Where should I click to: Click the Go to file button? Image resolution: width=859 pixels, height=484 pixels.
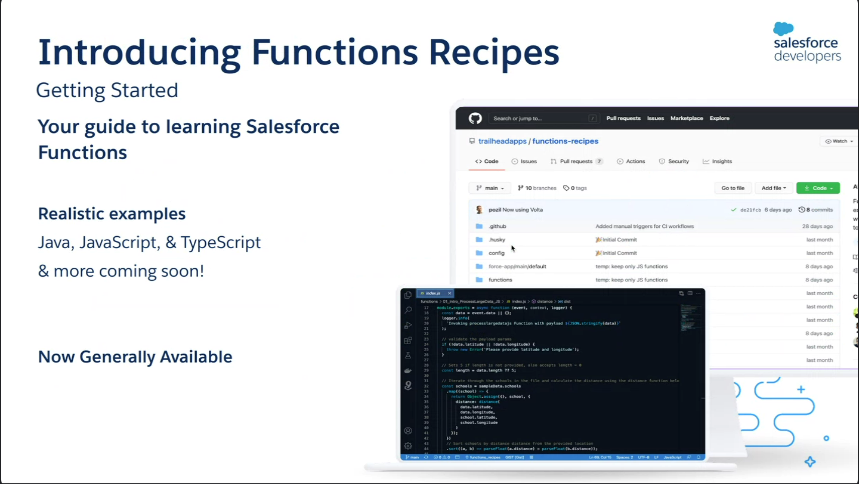point(732,188)
